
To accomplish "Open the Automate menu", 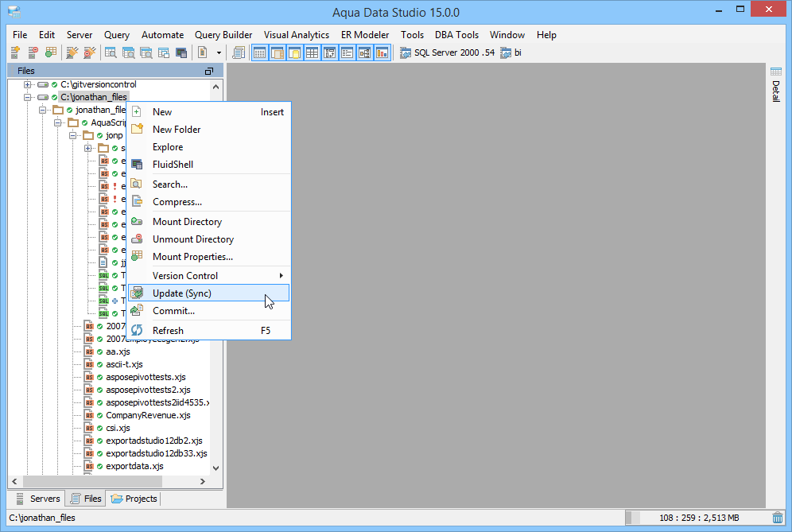I will point(163,35).
